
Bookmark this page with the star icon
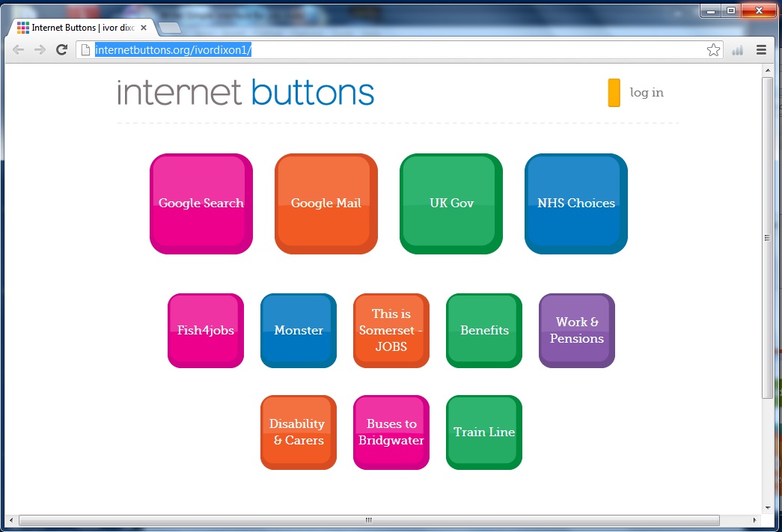pos(713,50)
